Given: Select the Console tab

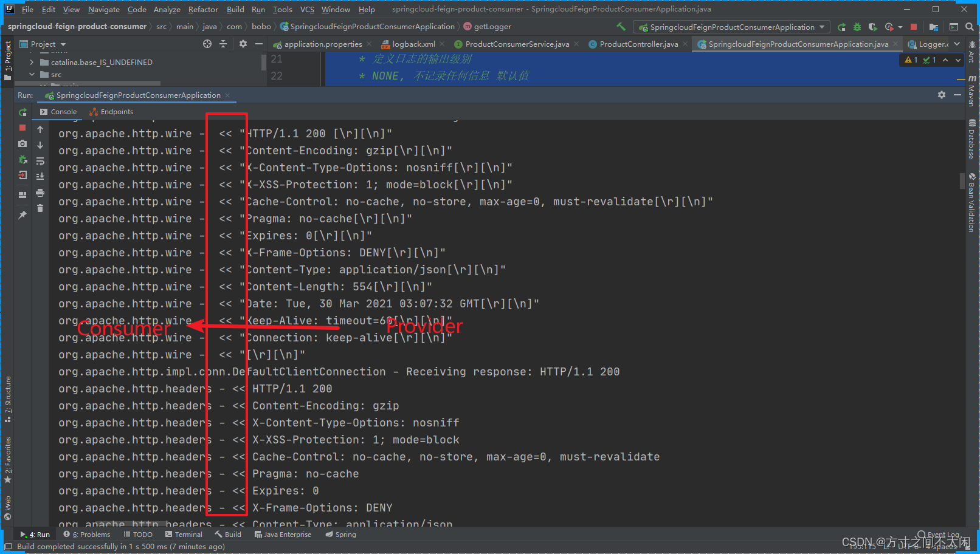Looking at the screenshot, I should tap(58, 112).
